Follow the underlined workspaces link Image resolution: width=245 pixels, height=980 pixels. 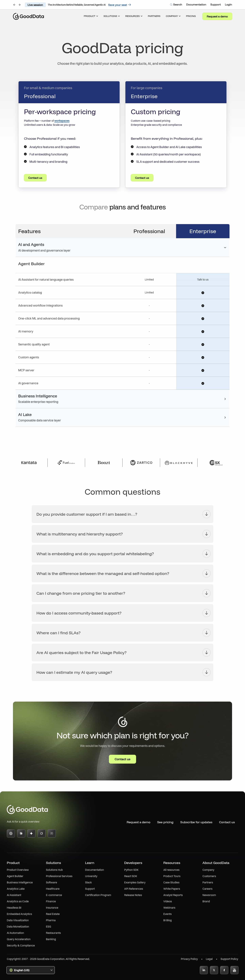62,121
